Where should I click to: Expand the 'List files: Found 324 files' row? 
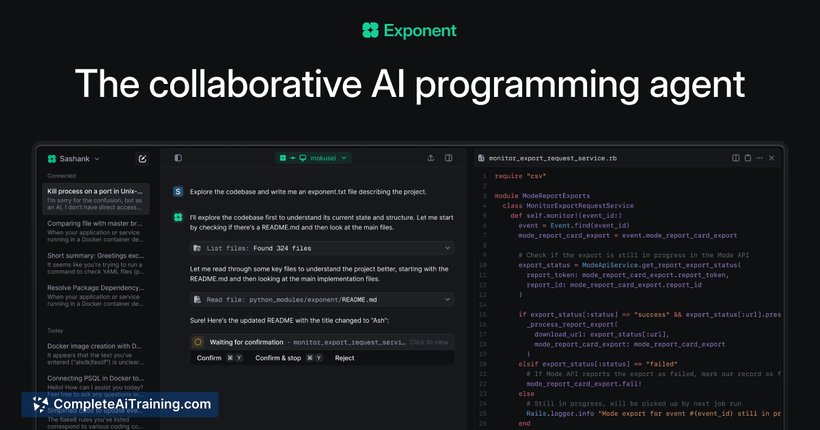(x=322, y=248)
